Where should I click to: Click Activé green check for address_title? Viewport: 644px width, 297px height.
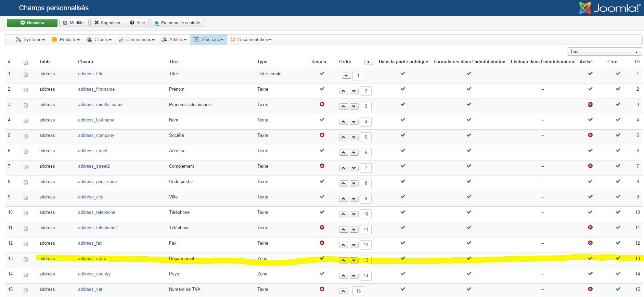(590, 74)
